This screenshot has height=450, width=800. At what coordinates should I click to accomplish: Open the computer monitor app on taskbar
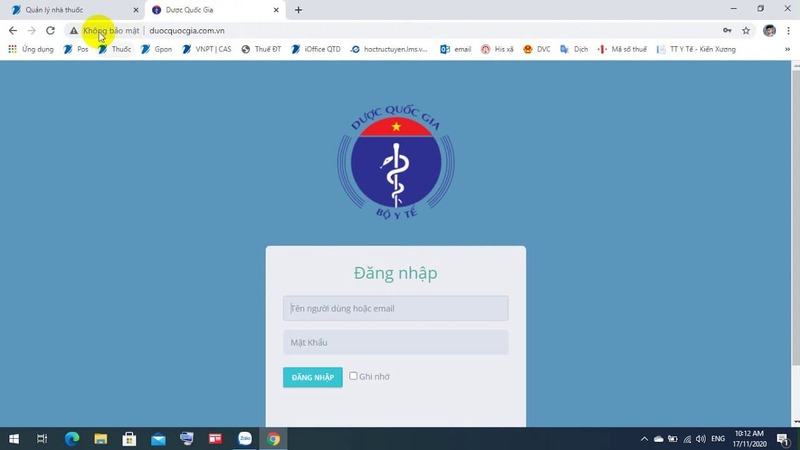[x=187, y=439]
